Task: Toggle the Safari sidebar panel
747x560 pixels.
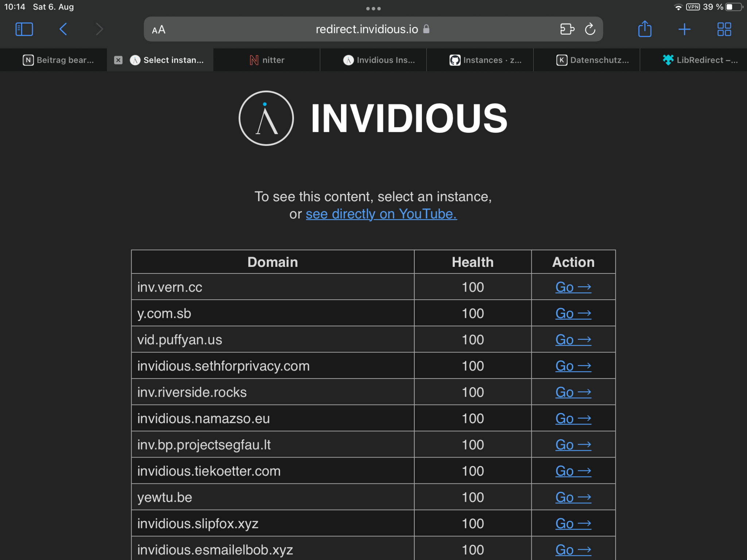Action: [x=24, y=29]
